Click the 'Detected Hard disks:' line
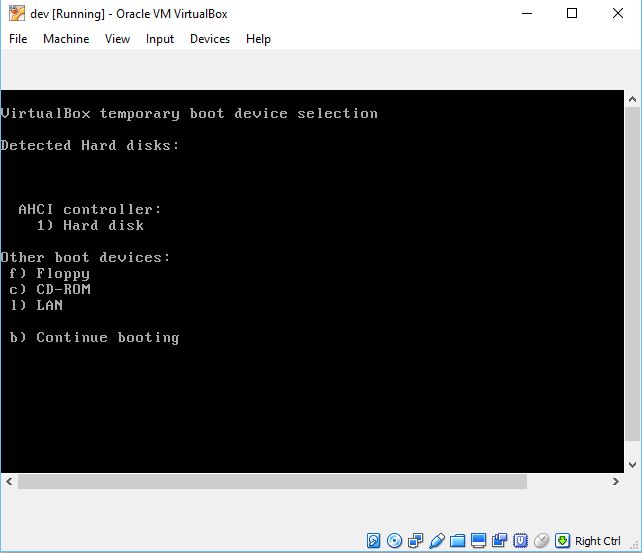The height and width of the screenshot is (553, 642). pyautogui.click(x=90, y=145)
